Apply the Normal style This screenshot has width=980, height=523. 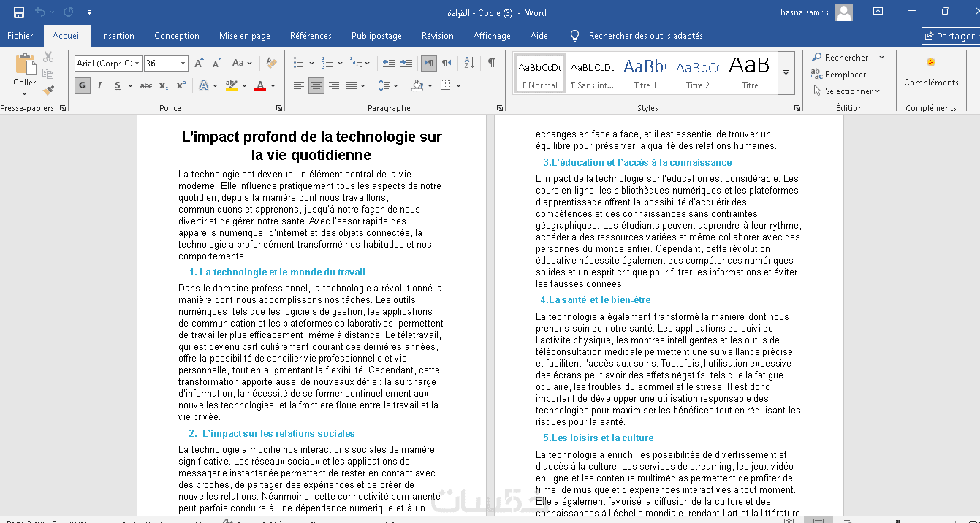point(539,73)
